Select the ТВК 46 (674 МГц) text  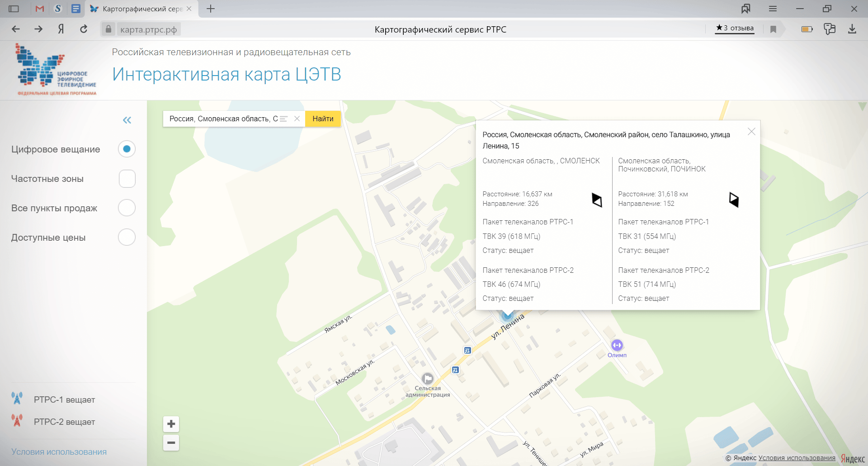[511, 284]
